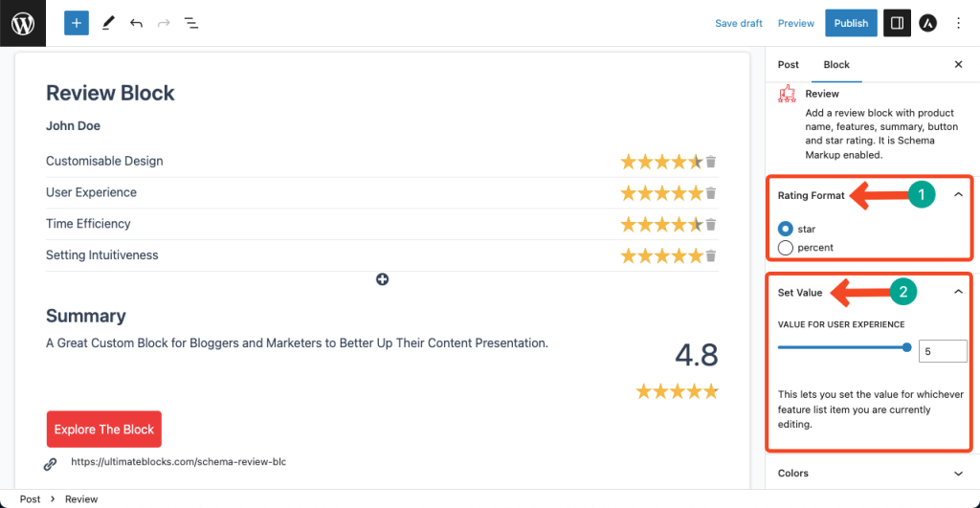The image size is (980, 508).
Task: Click the Publish button
Action: tap(851, 23)
